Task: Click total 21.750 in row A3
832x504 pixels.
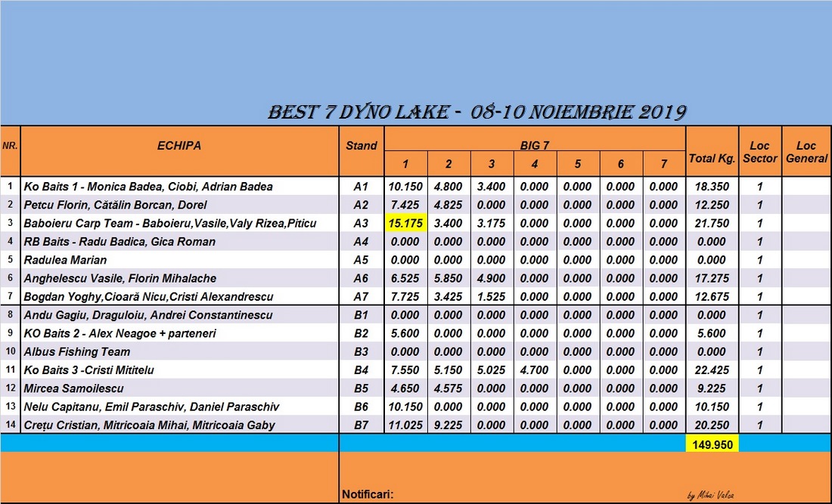Action: click(712, 223)
